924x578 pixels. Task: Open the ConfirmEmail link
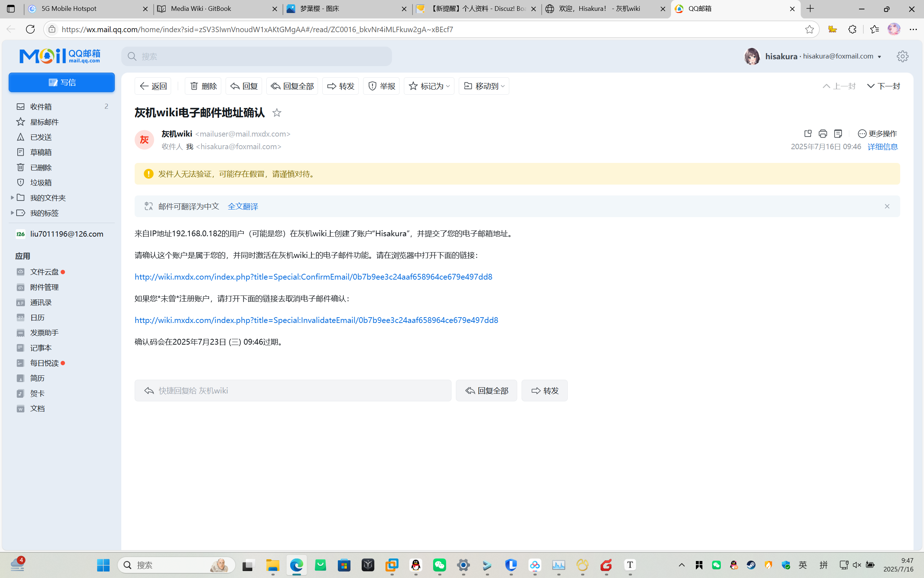pyautogui.click(x=313, y=277)
